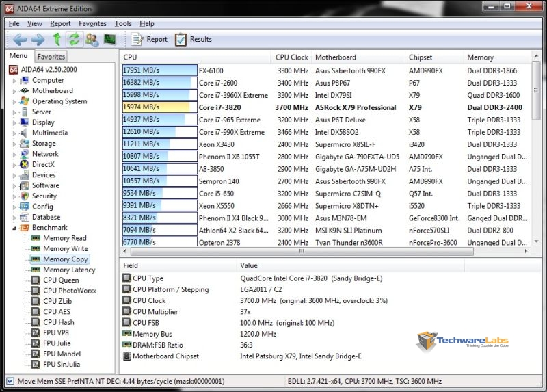The width and height of the screenshot is (547, 392).
Task: Click the vertical scrollbar down arrow
Action: click(537, 241)
